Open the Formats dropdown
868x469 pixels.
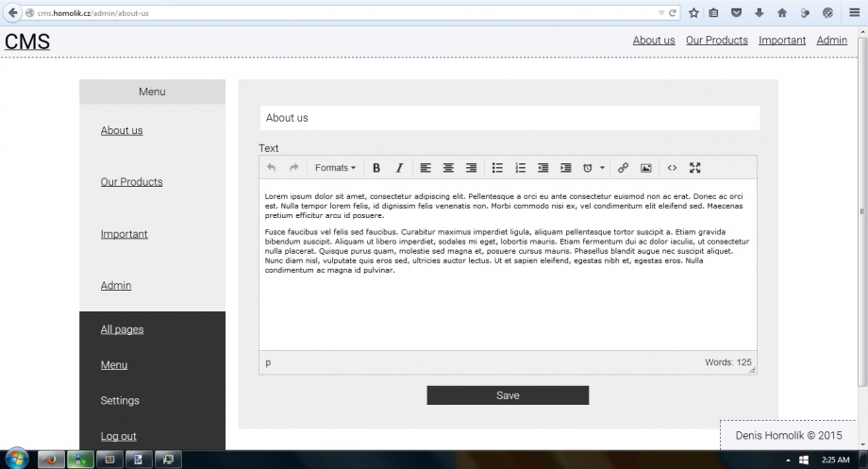pyautogui.click(x=335, y=168)
